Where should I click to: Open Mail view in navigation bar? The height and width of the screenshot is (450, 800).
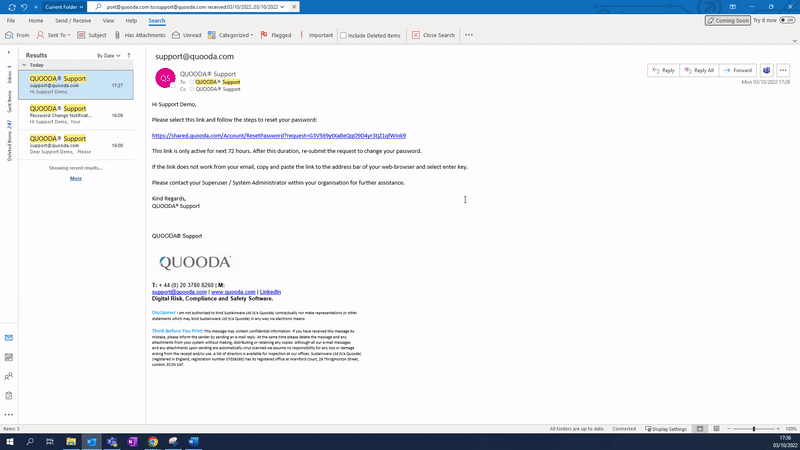[x=9, y=338]
